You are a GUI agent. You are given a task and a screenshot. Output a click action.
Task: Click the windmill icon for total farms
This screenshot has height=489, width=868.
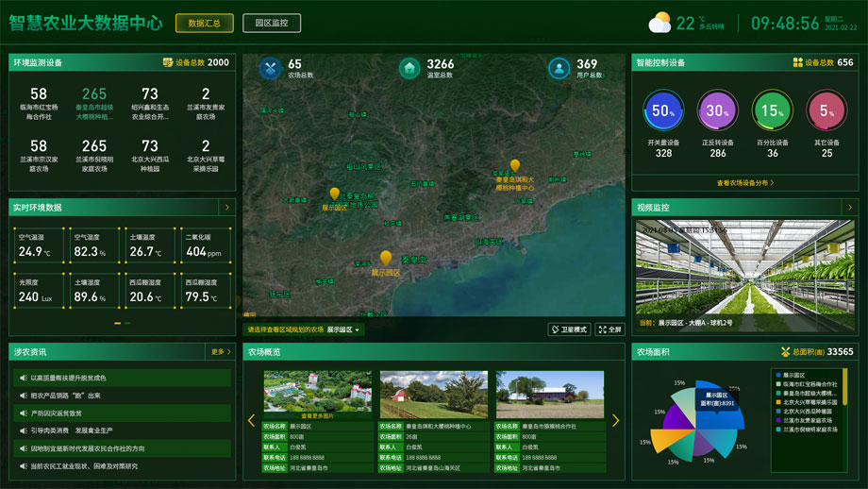pyautogui.click(x=271, y=69)
